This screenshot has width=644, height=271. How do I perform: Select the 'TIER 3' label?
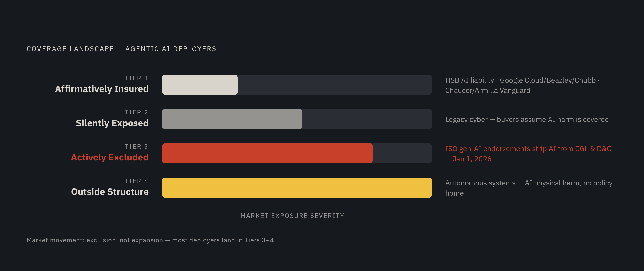click(x=137, y=146)
